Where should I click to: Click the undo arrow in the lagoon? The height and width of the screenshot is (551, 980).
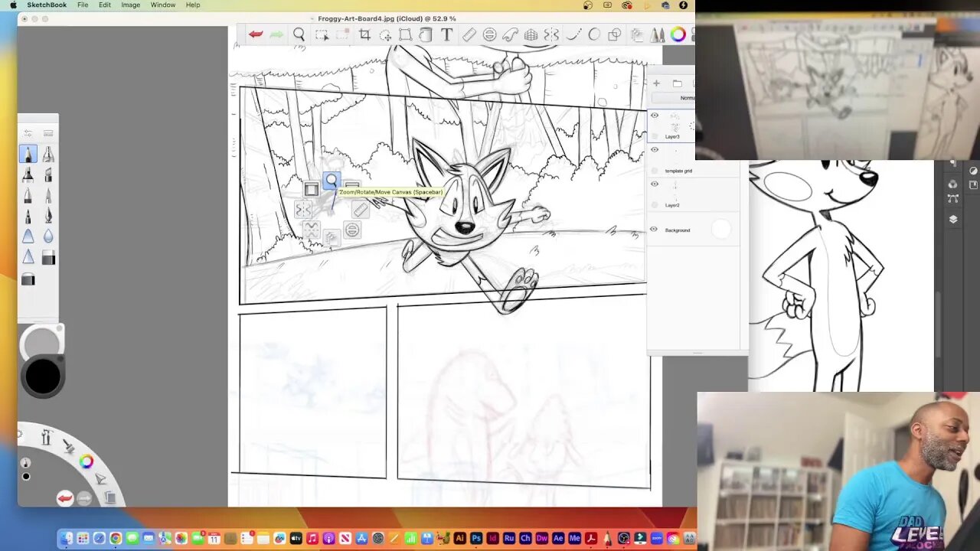(65, 498)
